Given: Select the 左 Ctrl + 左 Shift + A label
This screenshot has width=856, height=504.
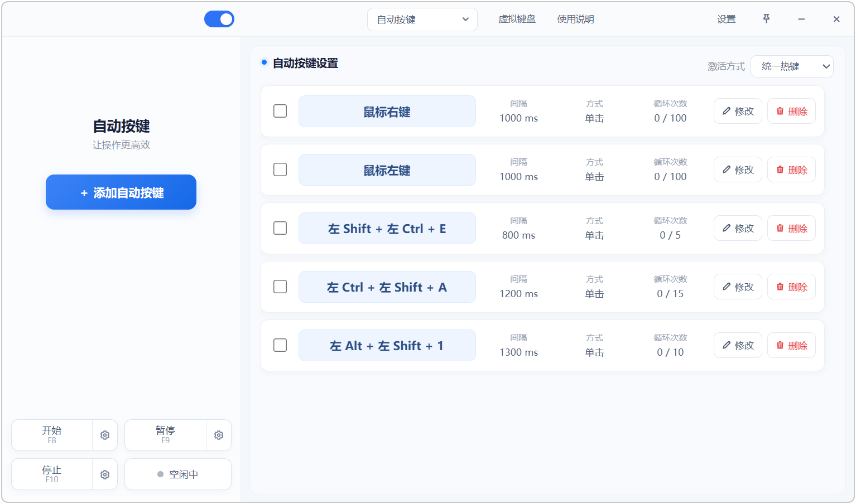Looking at the screenshot, I should point(387,287).
